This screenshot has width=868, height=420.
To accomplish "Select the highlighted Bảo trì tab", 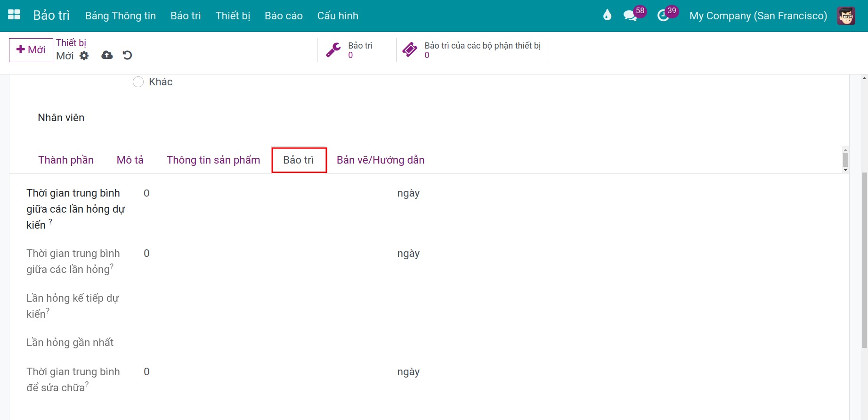I will [x=299, y=160].
